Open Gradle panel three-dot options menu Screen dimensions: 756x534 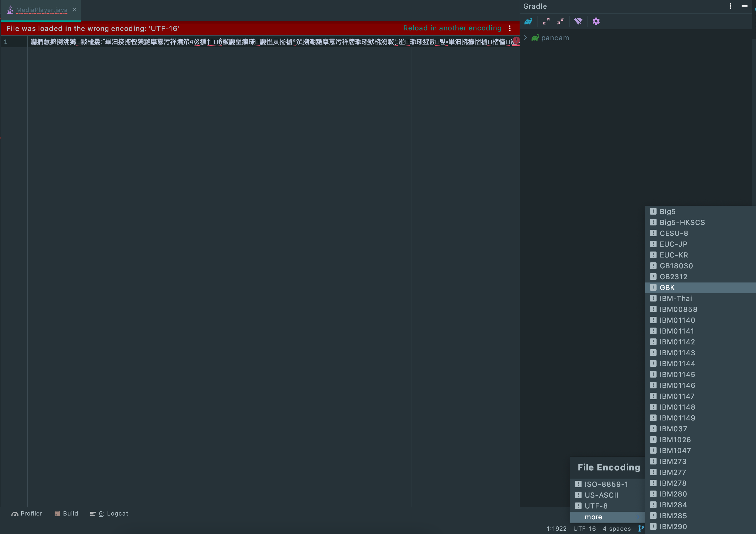click(730, 6)
